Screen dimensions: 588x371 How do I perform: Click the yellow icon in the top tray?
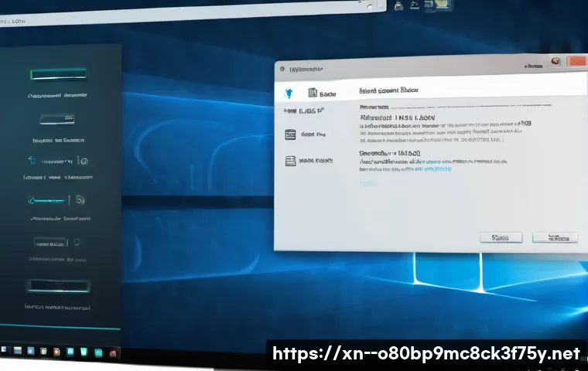point(443,5)
